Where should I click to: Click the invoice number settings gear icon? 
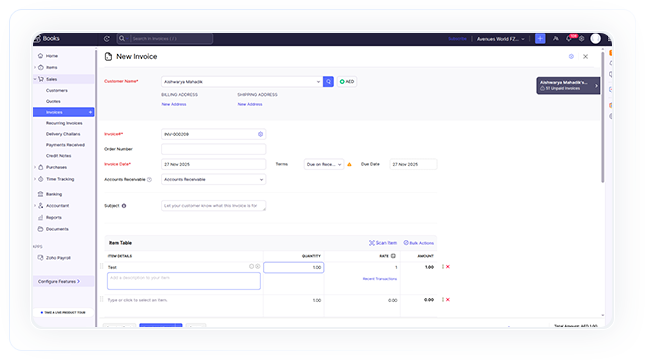pos(260,134)
